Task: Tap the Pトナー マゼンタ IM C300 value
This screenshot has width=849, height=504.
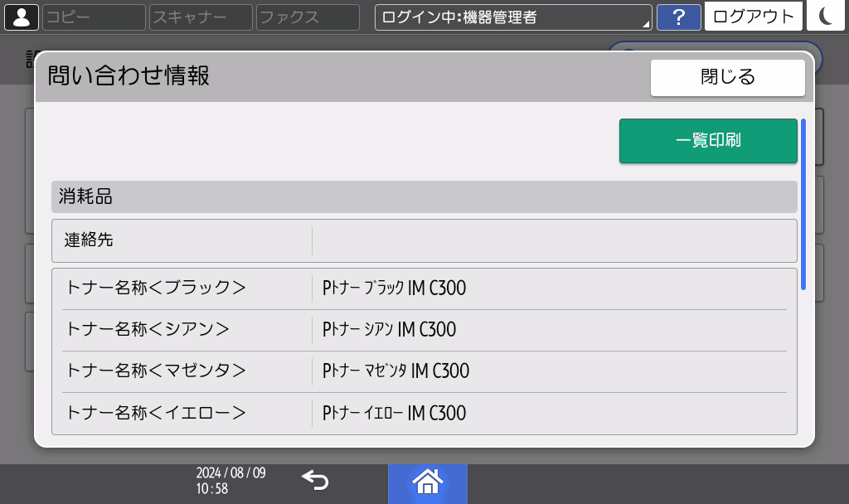Action: [395, 371]
